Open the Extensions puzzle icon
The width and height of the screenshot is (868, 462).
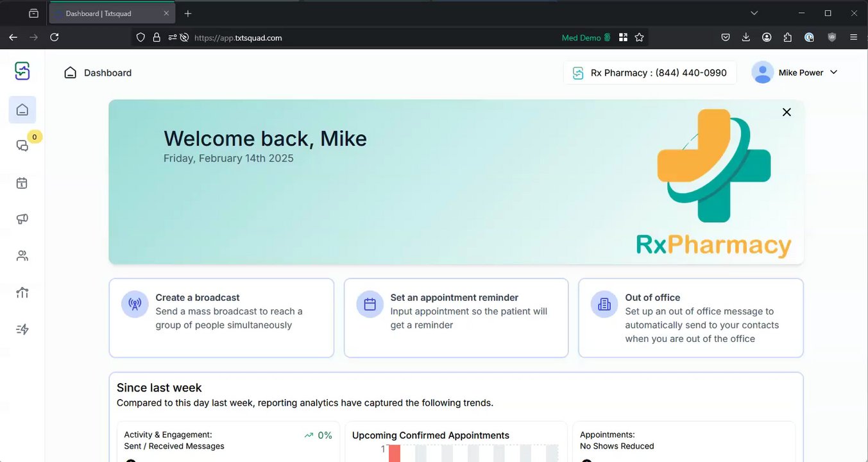pos(788,37)
